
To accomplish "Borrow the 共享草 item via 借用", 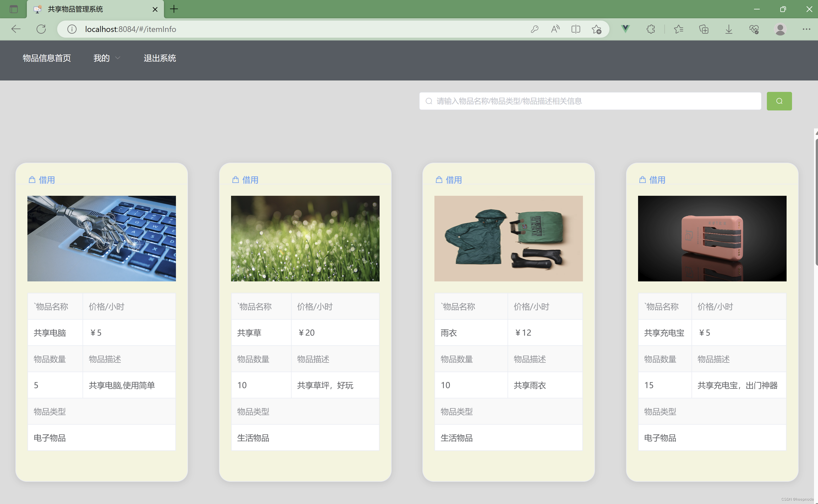I will pos(245,180).
